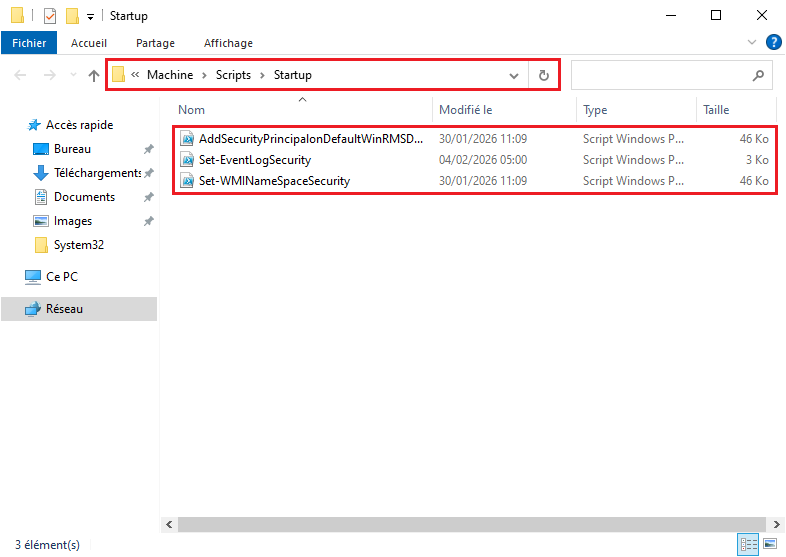Open the Fichier menu
The image size is (786, 557).
(x=29, y=43)
